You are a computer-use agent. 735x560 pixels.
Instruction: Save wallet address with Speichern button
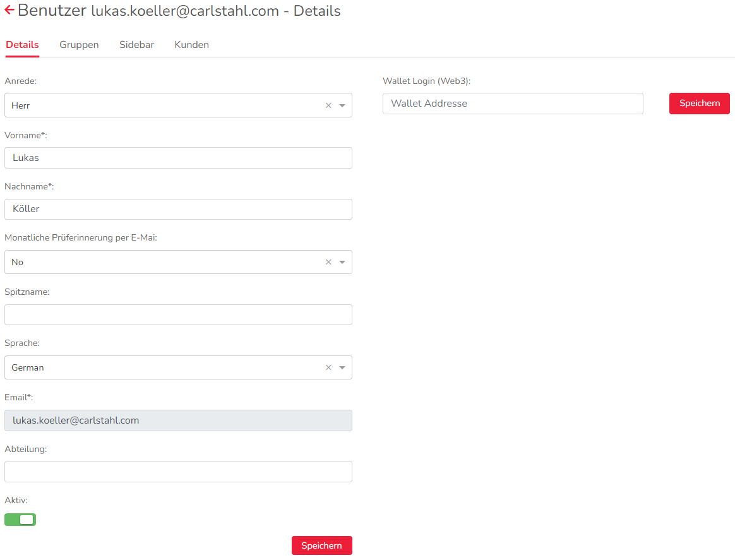point(699,104)
